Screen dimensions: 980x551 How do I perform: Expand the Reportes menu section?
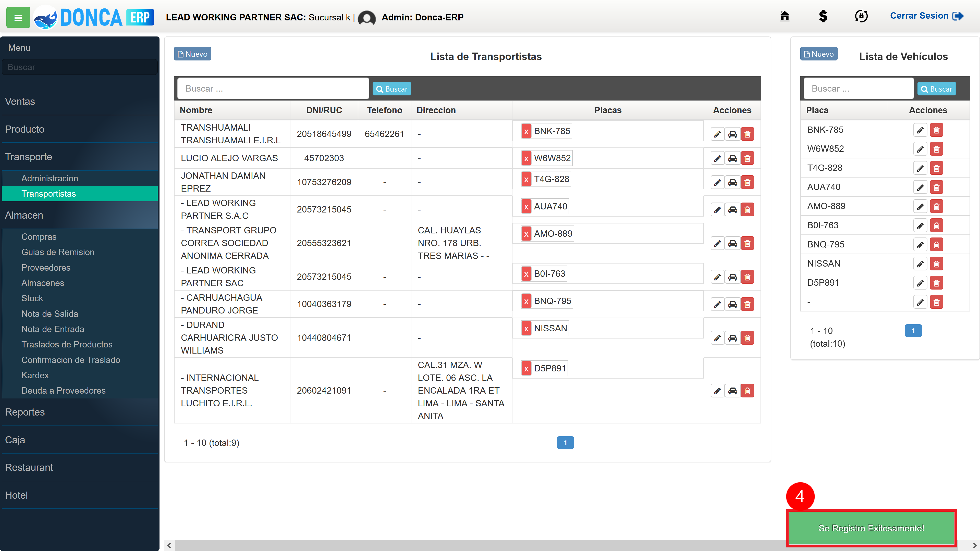point(80,412)
